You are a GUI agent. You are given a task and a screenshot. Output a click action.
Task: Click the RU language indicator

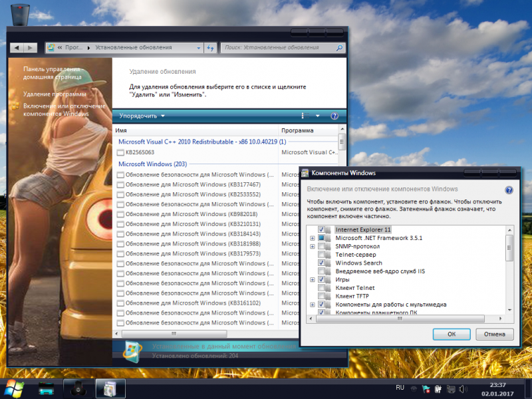point(400,388)
